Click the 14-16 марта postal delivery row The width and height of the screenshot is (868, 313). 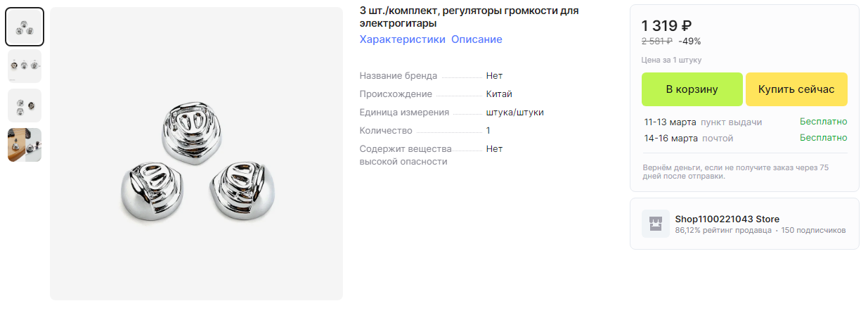[745, 138]
